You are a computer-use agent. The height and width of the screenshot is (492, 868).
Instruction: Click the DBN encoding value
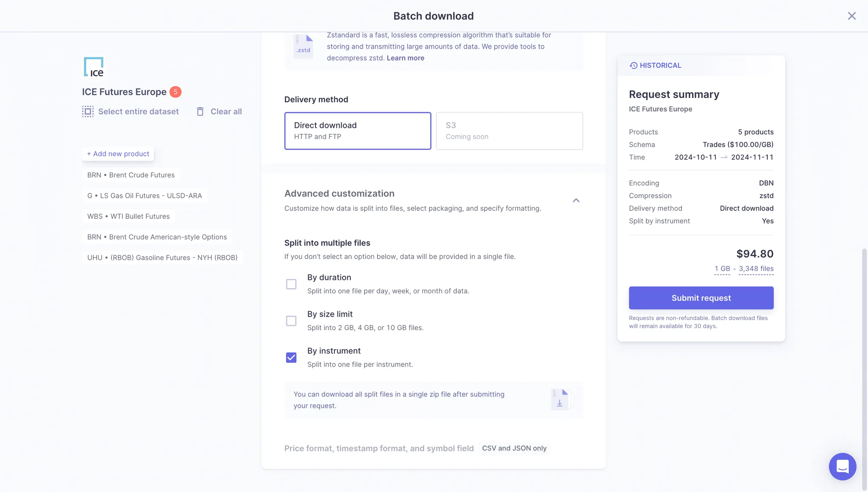click(x=766, y=183)
